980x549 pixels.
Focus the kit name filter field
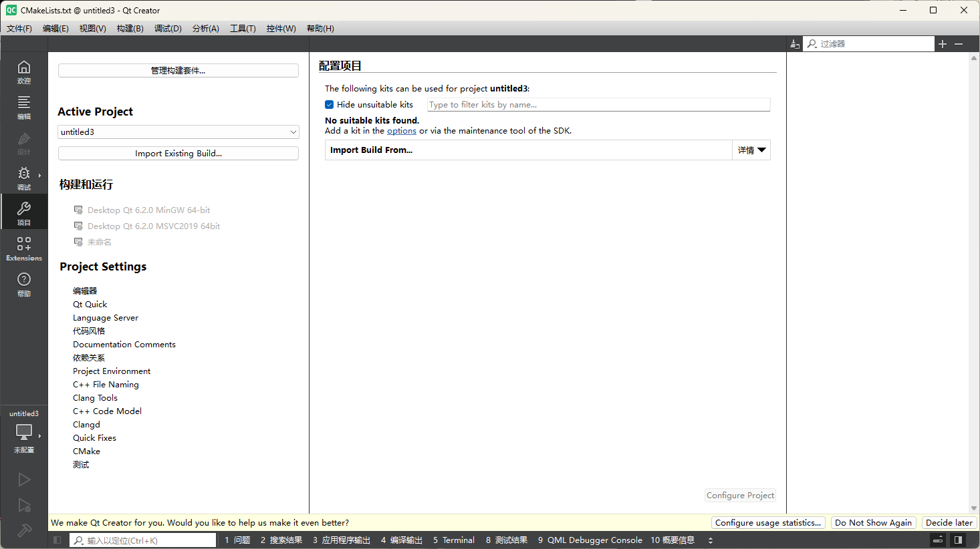(599, 105)
